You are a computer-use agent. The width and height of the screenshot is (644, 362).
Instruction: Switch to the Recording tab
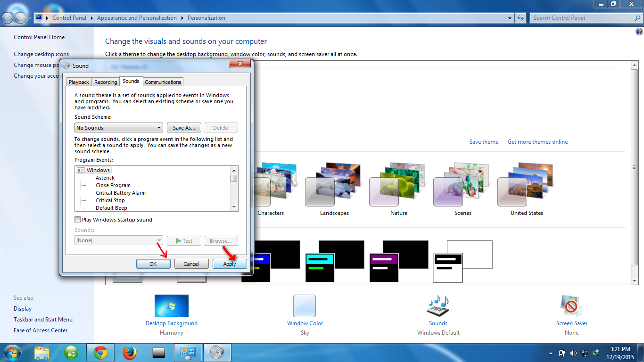coord(106,82)
